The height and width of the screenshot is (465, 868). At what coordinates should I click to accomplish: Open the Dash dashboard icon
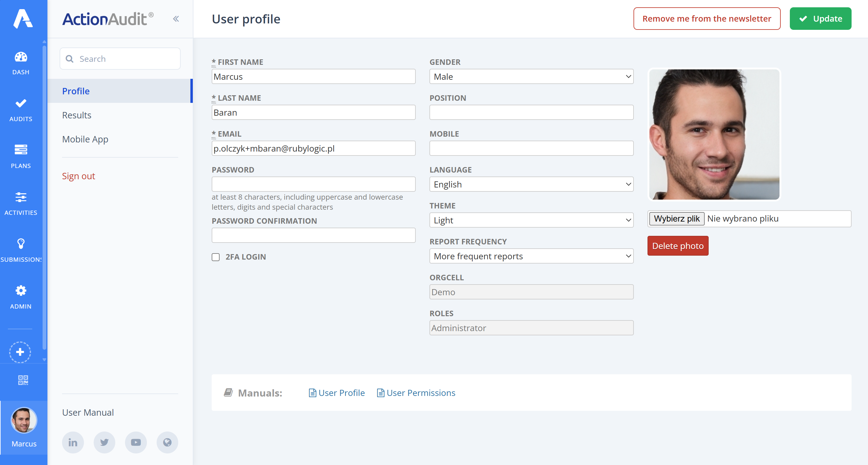point(21,57)
